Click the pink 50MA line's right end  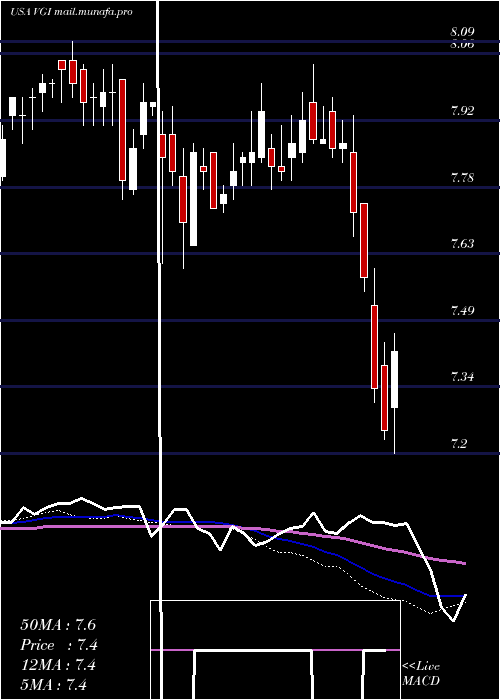click(464, 563)
